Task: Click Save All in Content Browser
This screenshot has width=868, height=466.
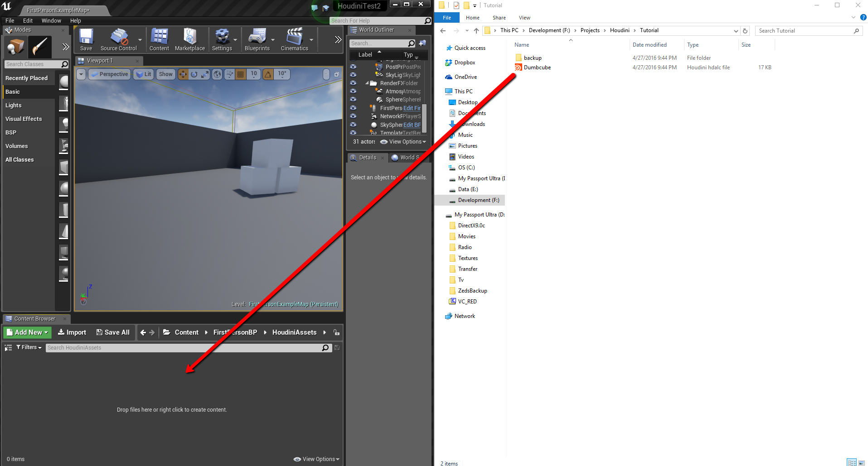Action: pyautogui.click(x=113, y=332)
